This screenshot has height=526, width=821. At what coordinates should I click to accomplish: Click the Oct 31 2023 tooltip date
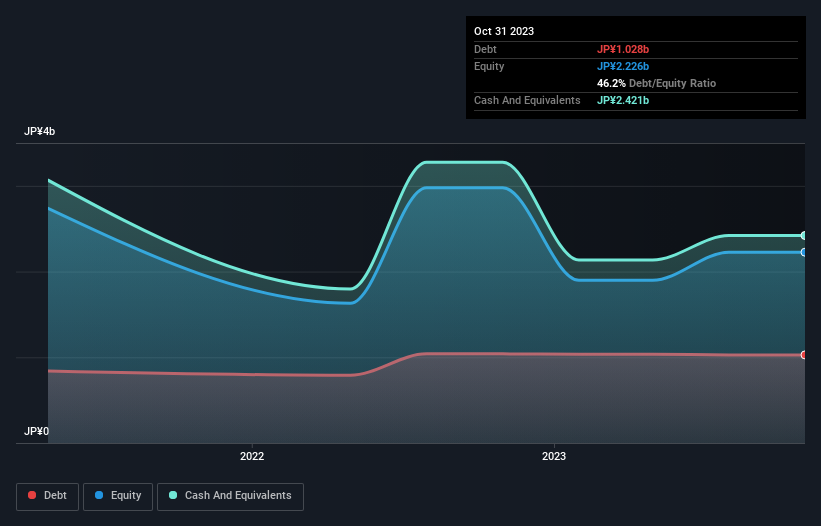point(504,31)
